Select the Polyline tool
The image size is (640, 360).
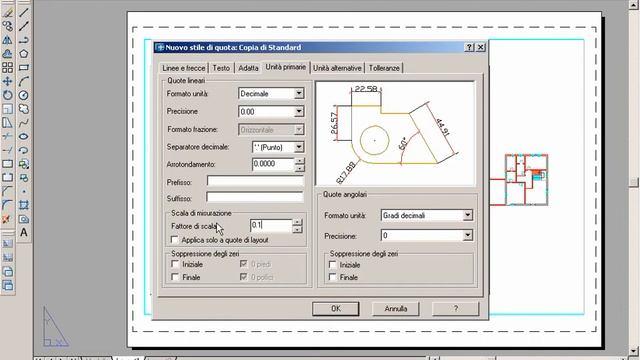tap(24, 40)
